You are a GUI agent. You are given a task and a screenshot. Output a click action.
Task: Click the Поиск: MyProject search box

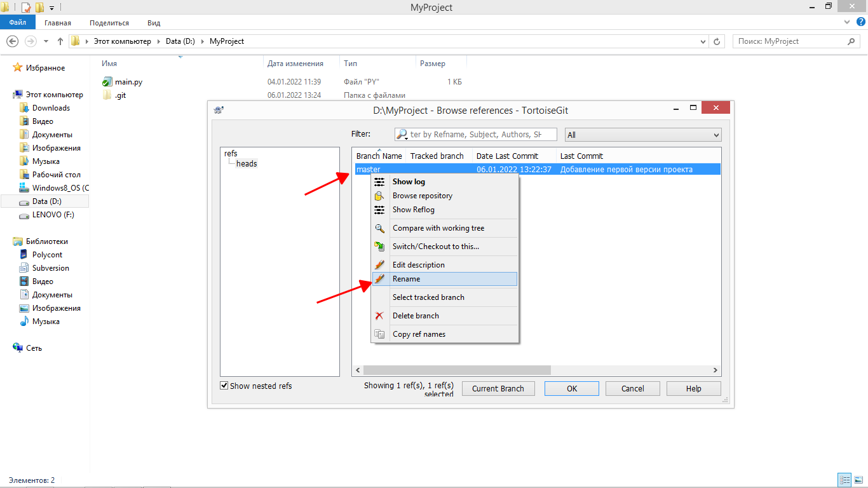point(796,41)
